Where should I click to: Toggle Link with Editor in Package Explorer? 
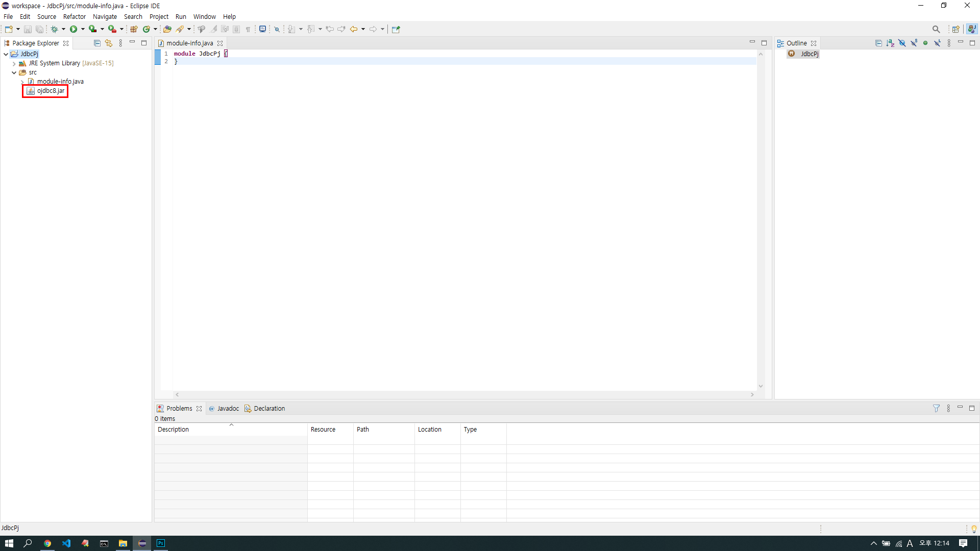click(109, 43)
